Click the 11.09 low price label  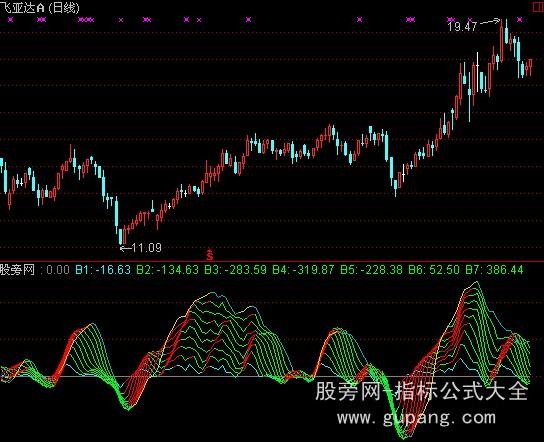pos(147,248)
